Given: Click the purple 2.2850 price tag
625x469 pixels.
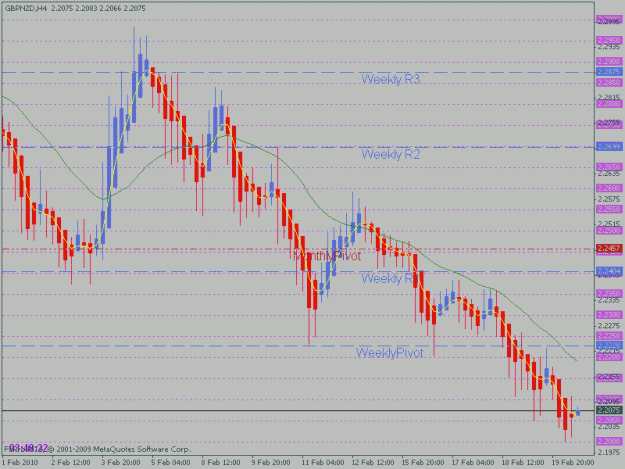Looking at the screenshot, I should click(x=609, y=82).
